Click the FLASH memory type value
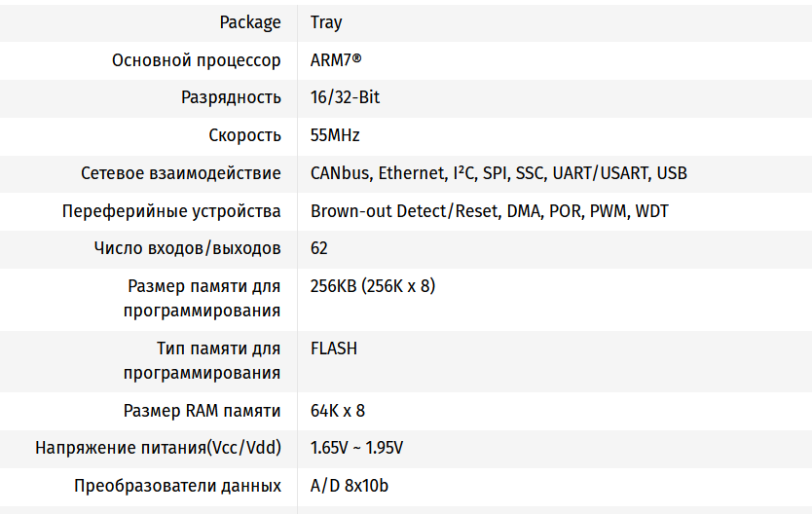Viewport: 812px width, 514px height. point(334,349)
